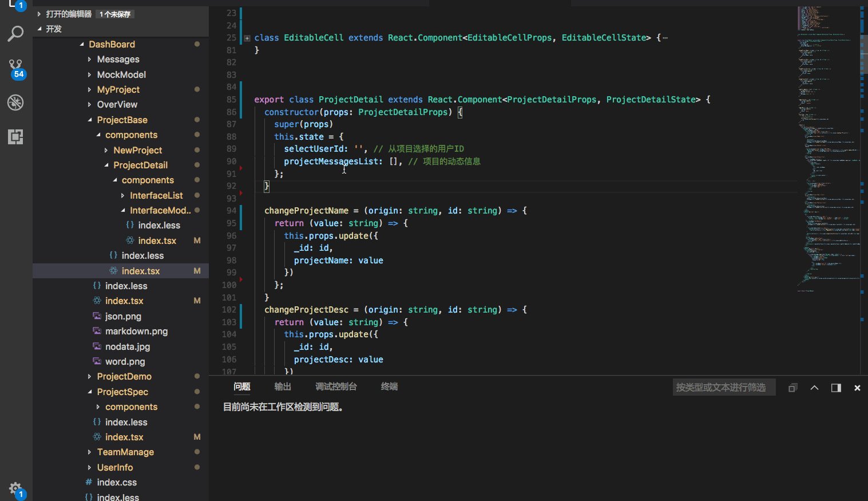Click the collapse-all icon in problems panel
Viewport: 868px width, 501px height.
(792, 388)
